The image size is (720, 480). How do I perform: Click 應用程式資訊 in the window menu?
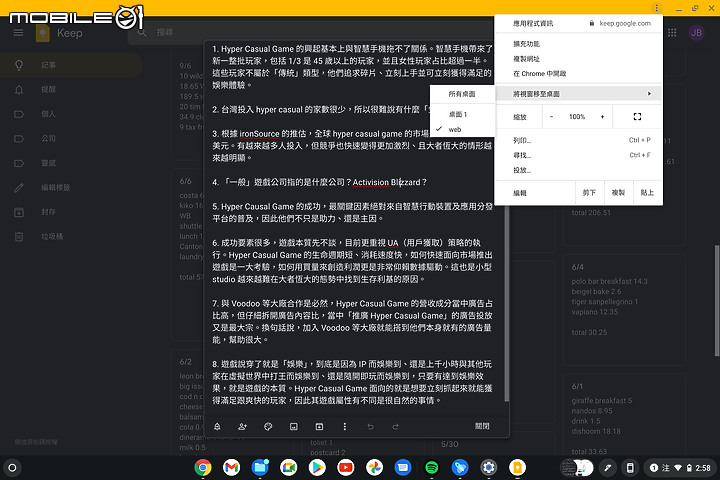533,23
